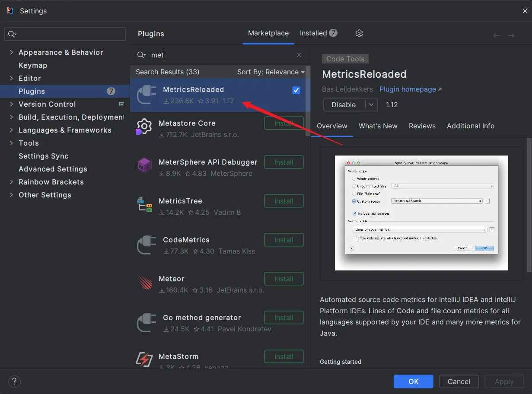This screenshot has height=394, width=532.
Task: Install MeterSphere API Debugger plugin
Action: pyautogui.click(x=284, y=162)
